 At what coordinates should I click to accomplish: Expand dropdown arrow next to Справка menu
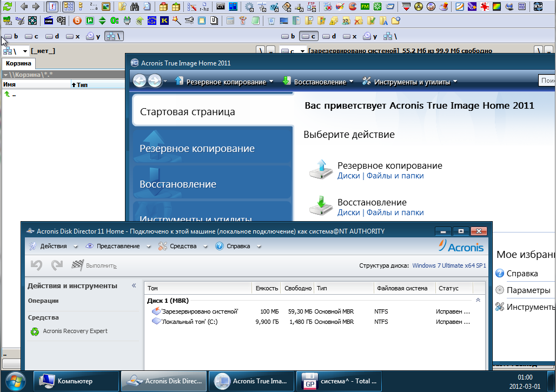[x=259, y=247]
